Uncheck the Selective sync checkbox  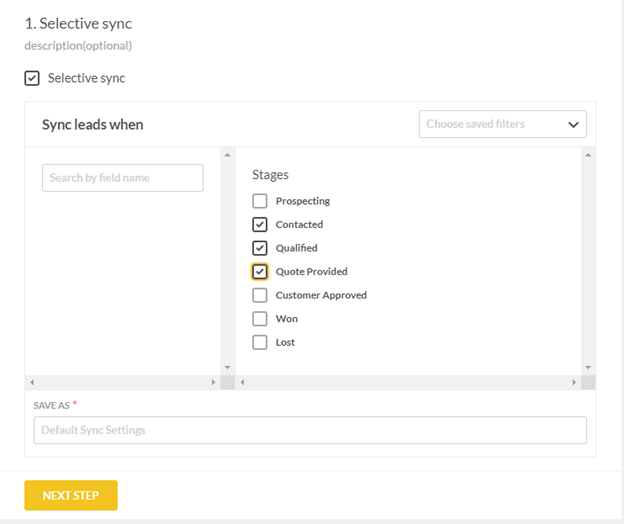(32, 78)
